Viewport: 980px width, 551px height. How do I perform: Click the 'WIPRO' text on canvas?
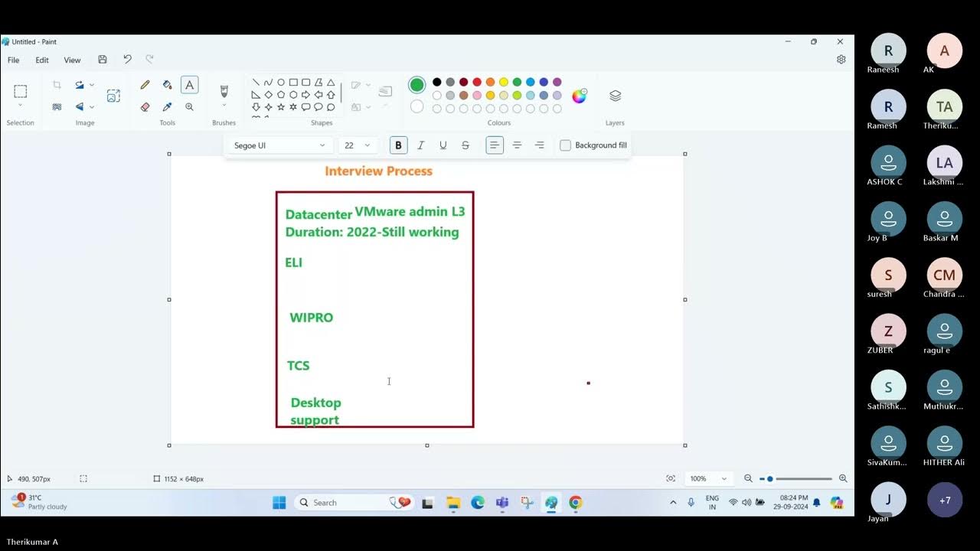click(311, 318)
